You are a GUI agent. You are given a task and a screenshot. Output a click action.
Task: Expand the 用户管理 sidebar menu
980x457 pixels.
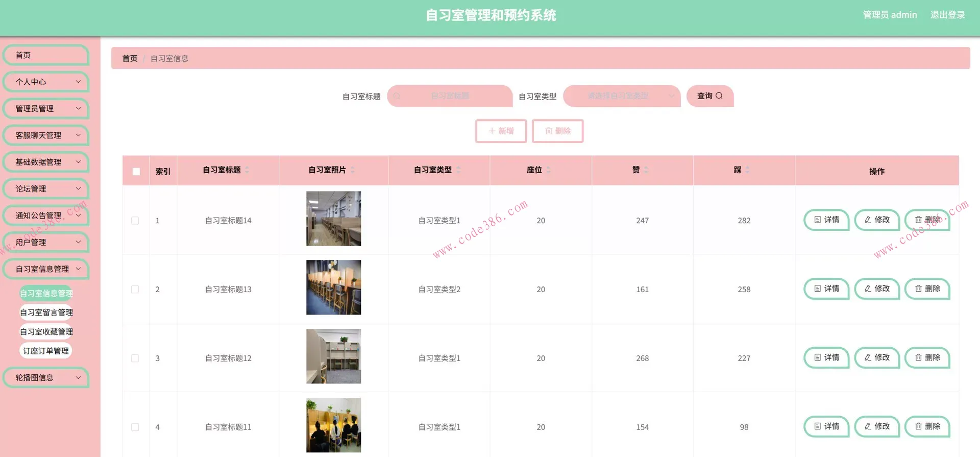(46, 242)
